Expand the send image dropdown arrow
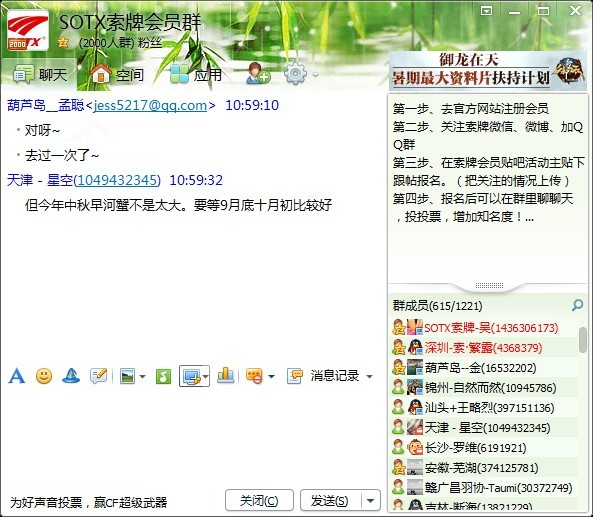Viewport: 593px width, 517px height. click(143, 376)
